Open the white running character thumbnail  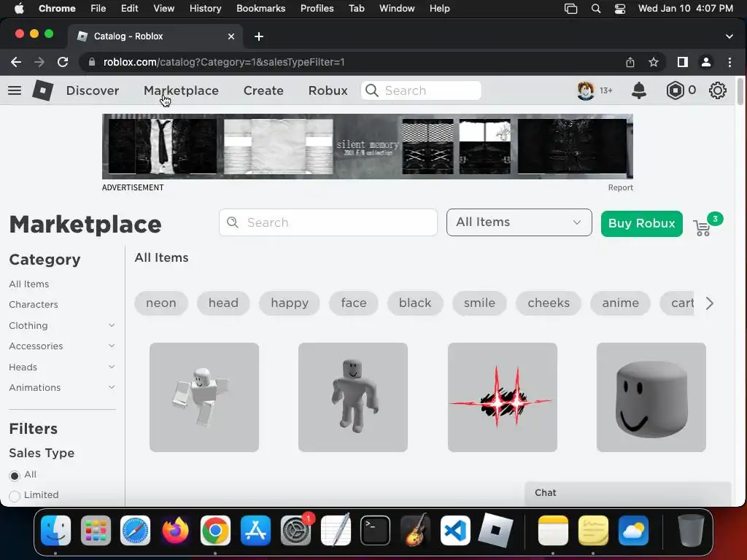click(204, 397)
